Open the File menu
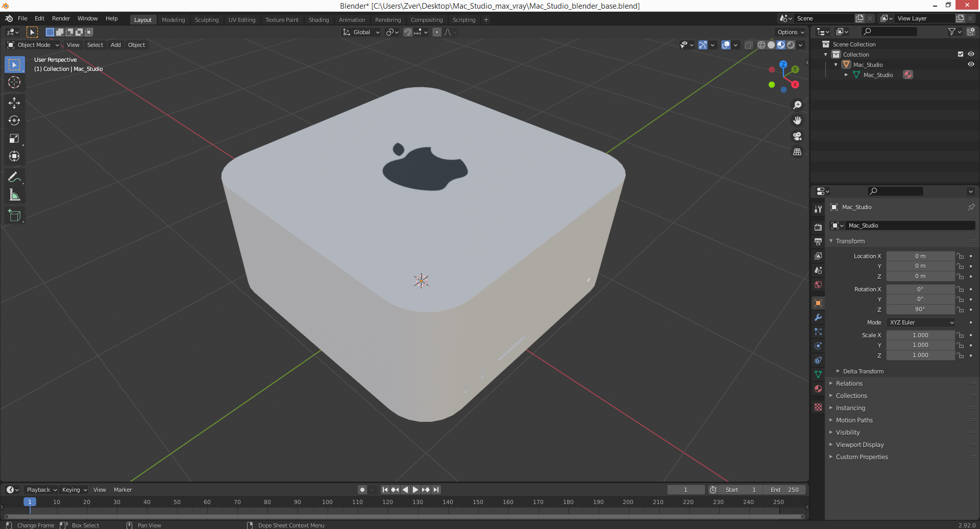 tap(22, 18)
